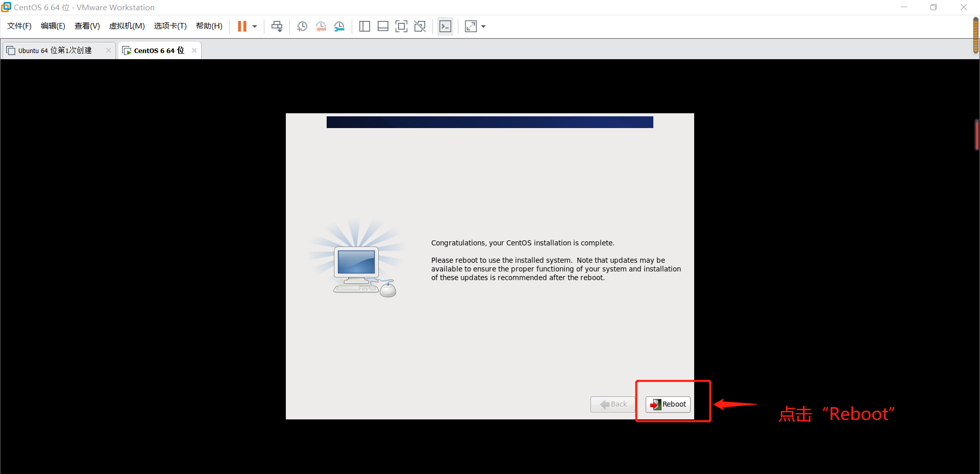Open the console view icon
The image size is (980, 474).
[445, 27]
